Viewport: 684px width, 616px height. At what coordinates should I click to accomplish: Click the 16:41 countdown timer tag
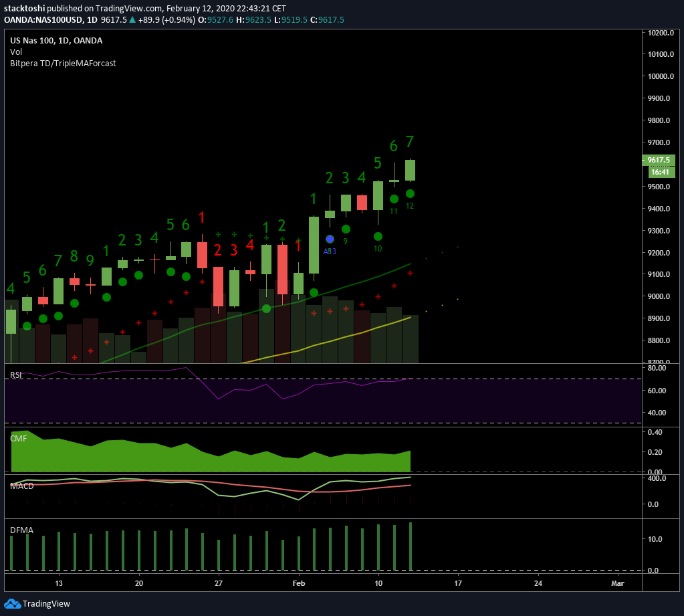pos(661,172)
